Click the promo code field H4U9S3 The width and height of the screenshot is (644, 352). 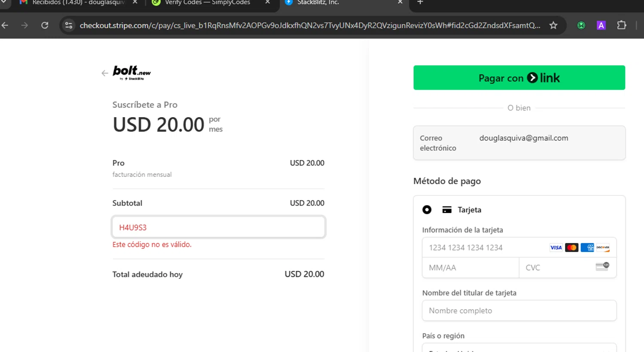pos(219,227)
